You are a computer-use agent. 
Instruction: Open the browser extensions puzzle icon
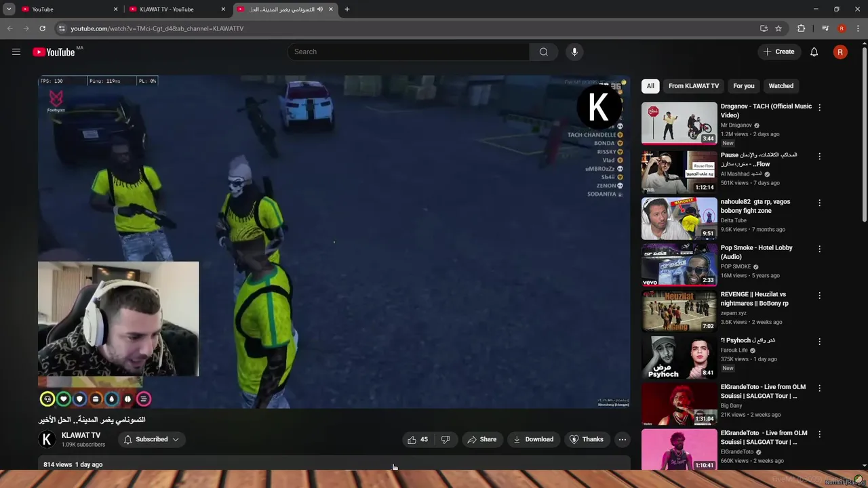802,28
